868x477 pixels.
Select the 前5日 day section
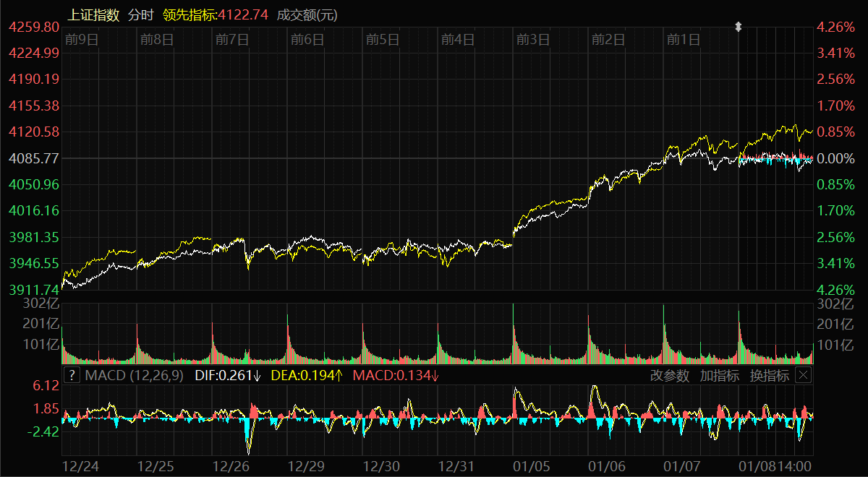pyautogui.click(x=383, y=40)
